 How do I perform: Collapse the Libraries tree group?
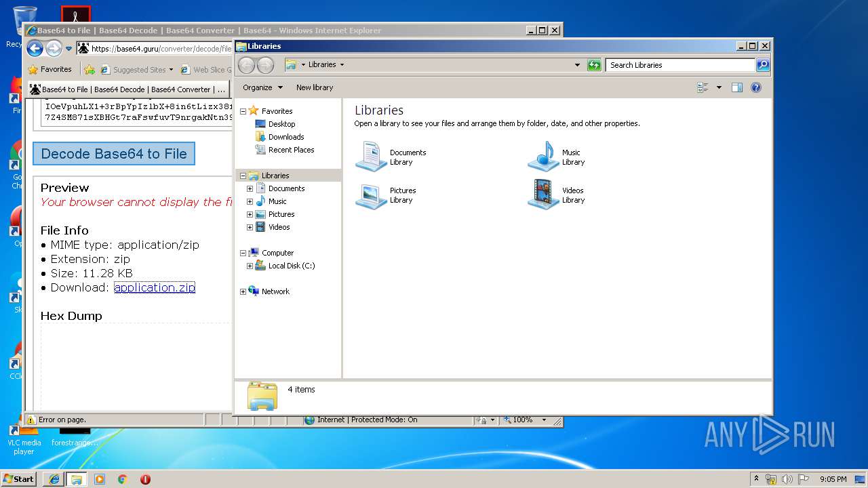click(243, 176)
